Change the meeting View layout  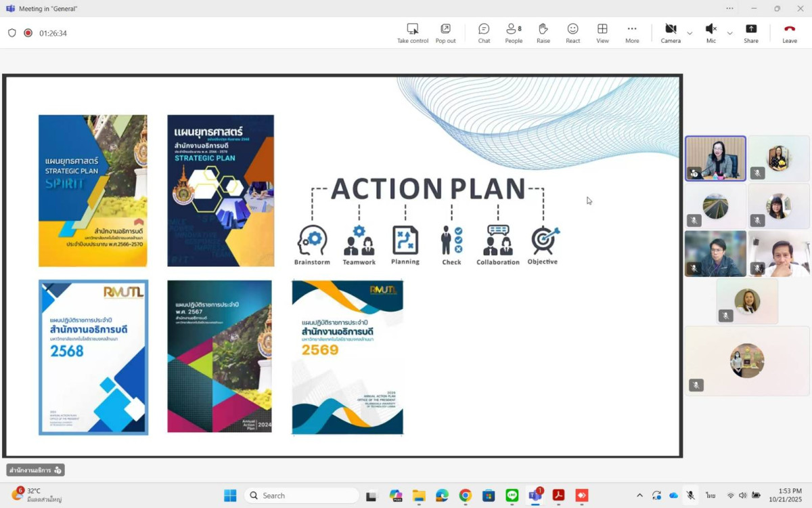tap(602, 33)
